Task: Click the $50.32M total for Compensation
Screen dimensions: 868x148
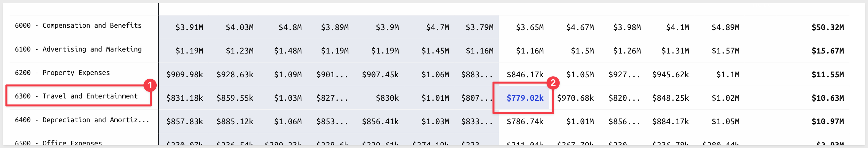Action: coord(828,27)
